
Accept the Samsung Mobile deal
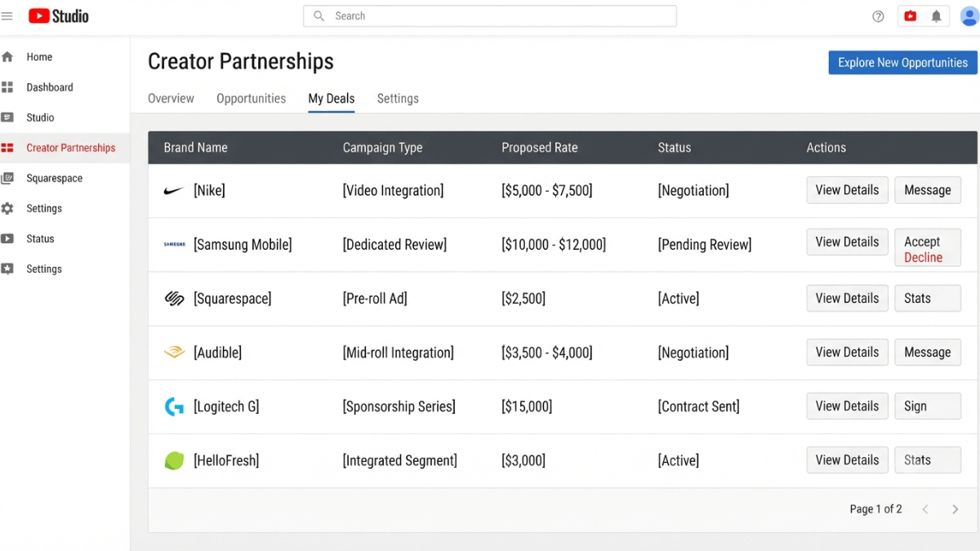pyautogui.click(x=922, y=242)
